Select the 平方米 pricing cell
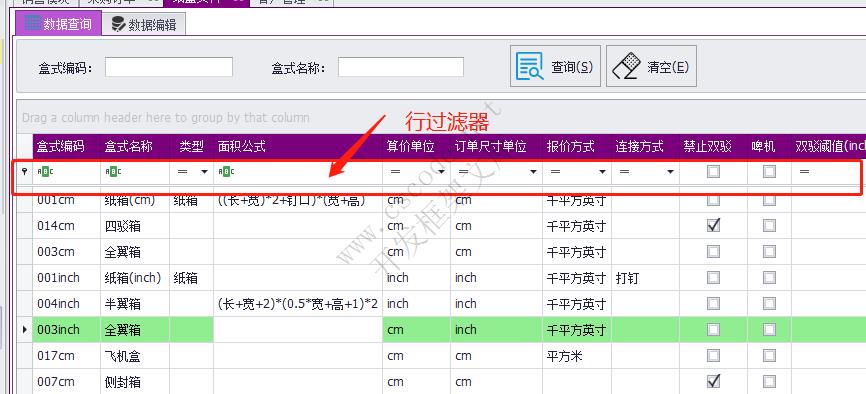This screenshot has width=866, height=394. [577, 356]
